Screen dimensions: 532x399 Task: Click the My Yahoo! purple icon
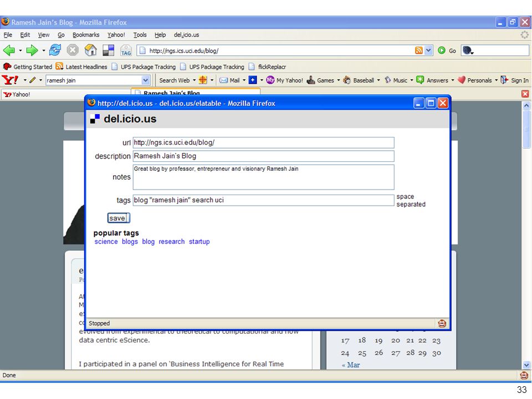[x=270, y=80]
